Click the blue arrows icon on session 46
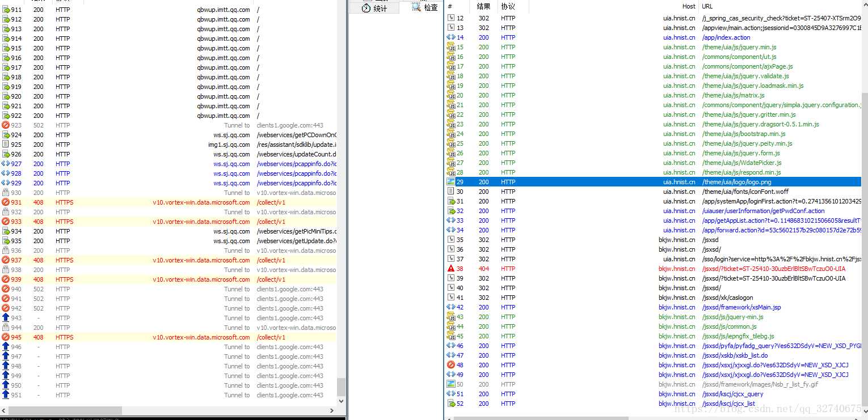The width and height of the screenshot is (868, 420). [x=451, y=346]
